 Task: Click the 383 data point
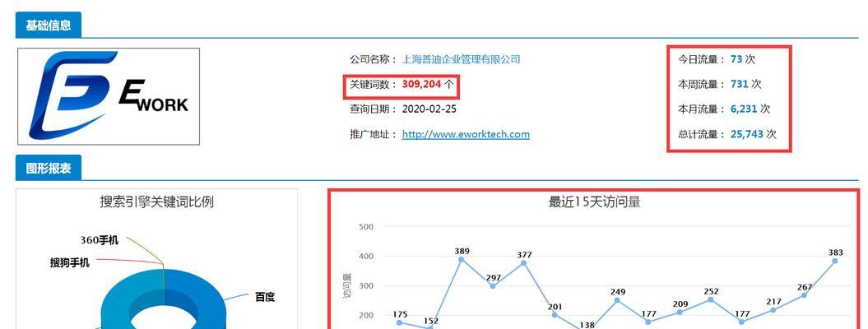835,261
